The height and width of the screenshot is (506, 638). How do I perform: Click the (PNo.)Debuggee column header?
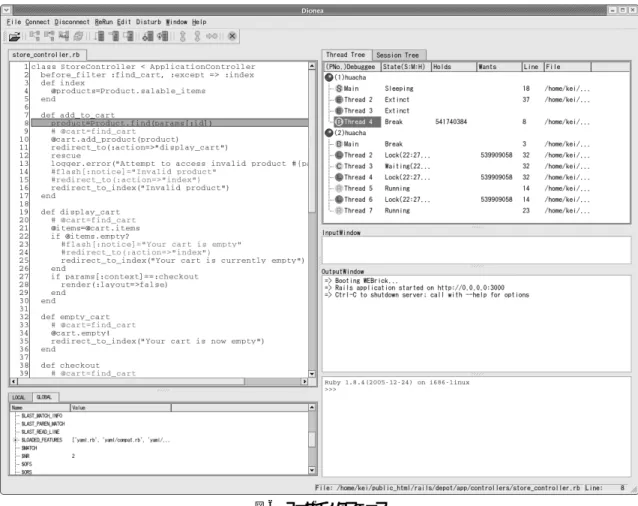pos(352,67)
